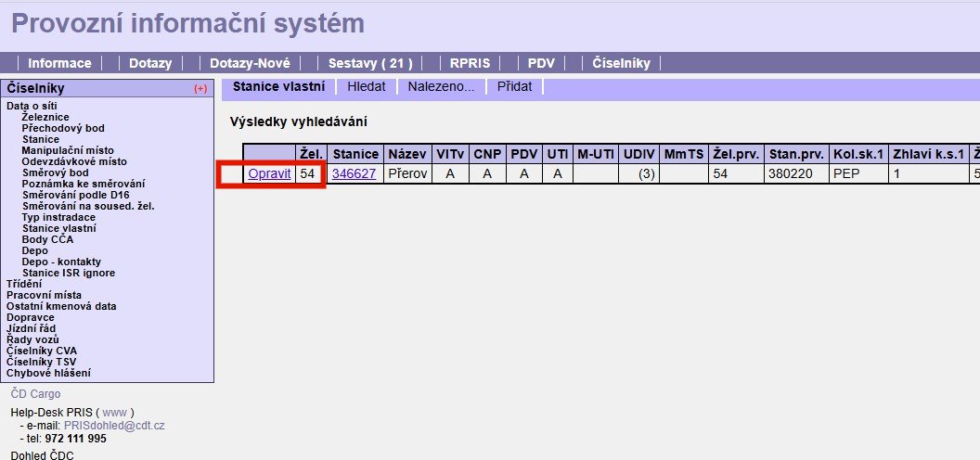Click the PRISdohled@cdt.cz email link
980x460 pixels.
tap(114, 425)
